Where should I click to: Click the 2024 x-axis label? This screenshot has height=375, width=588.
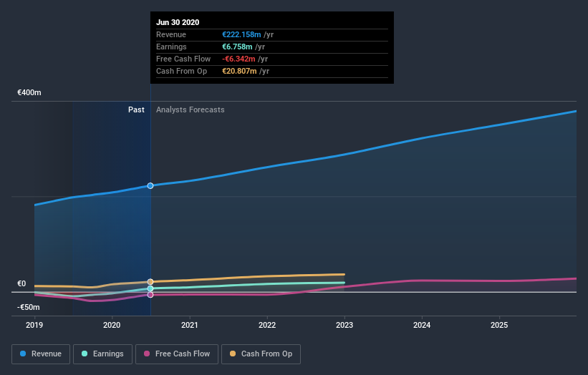tap(422, 325)
